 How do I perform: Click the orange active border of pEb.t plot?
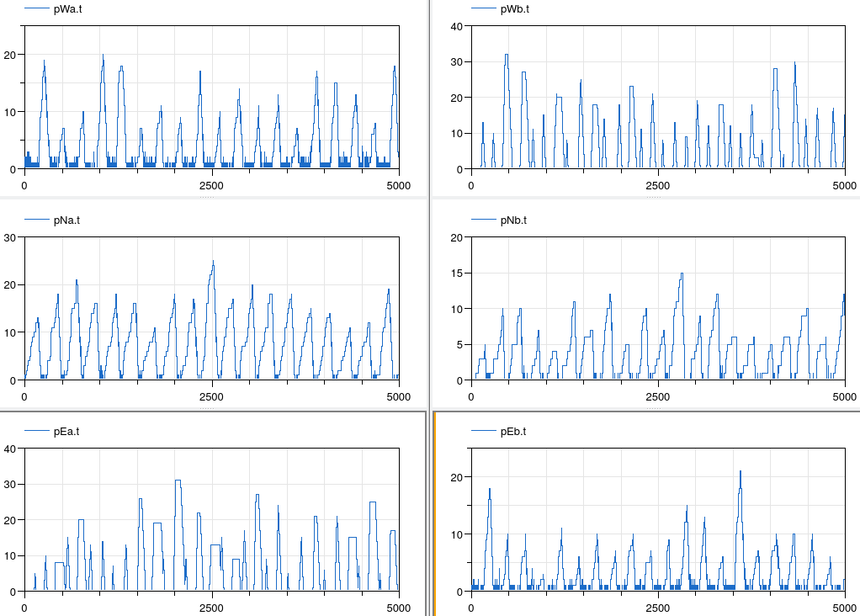tap(434, 513)
